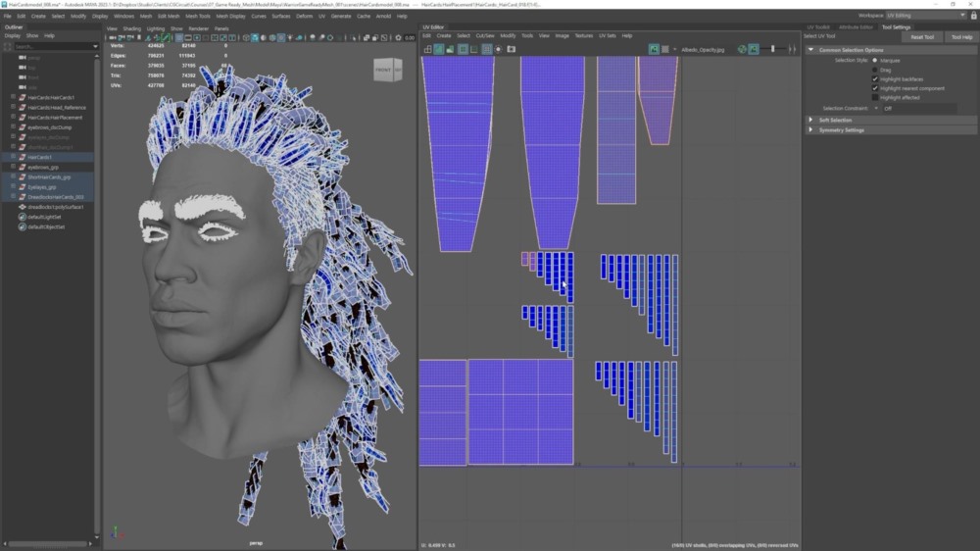The height and width of the screenshot is (551, 980).
Task: Collapse the Common Selection Options section
Action: [x=810, y=50]
